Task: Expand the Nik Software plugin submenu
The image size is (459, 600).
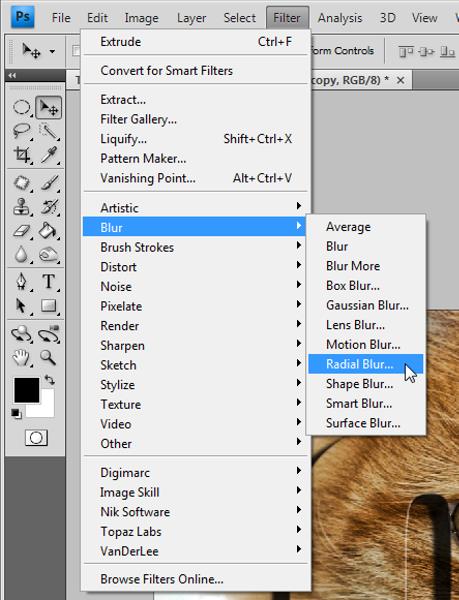Action: click(196, 512)
